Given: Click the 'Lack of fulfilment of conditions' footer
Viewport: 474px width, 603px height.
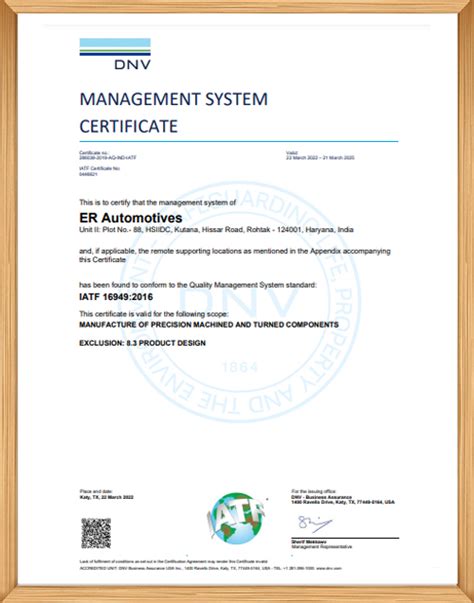Looking at the screenshot, I should tap(173, 562).
